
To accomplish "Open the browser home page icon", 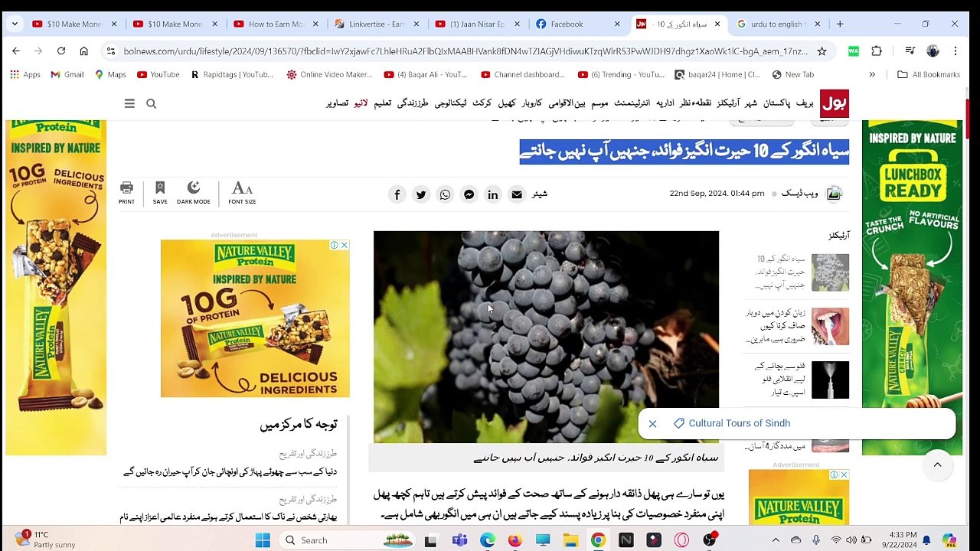I will click(x=84, y=51).
